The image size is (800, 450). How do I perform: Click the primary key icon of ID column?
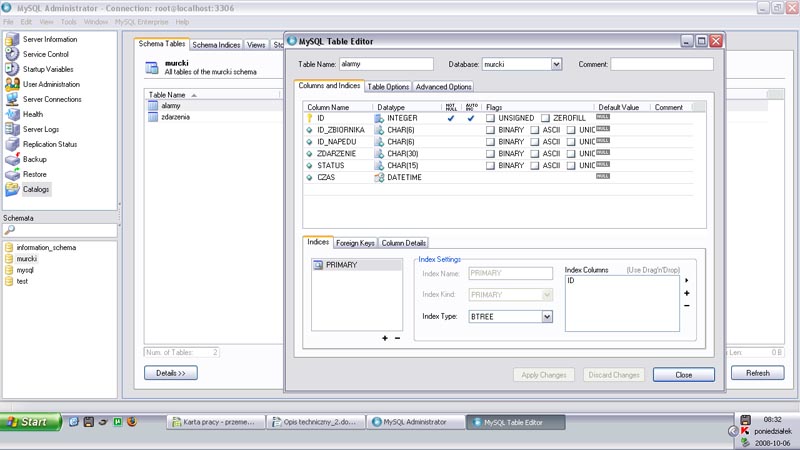[309, 118]
